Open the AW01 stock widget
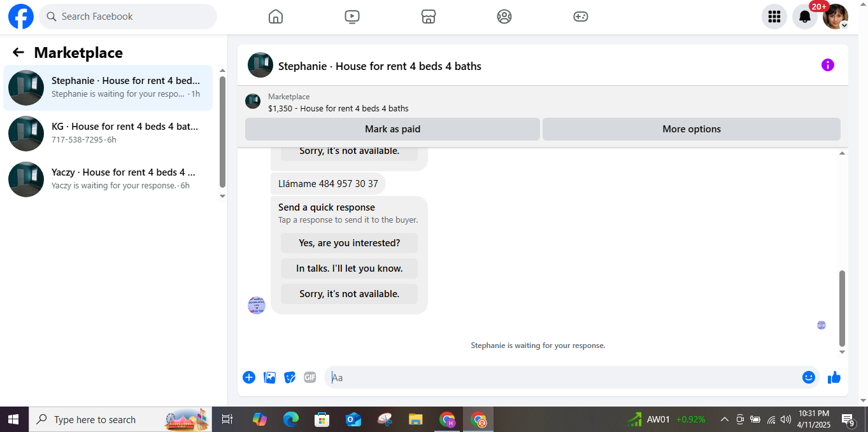Image resolution: width=868 pixels, height=432 pixels. click(666, 419)
